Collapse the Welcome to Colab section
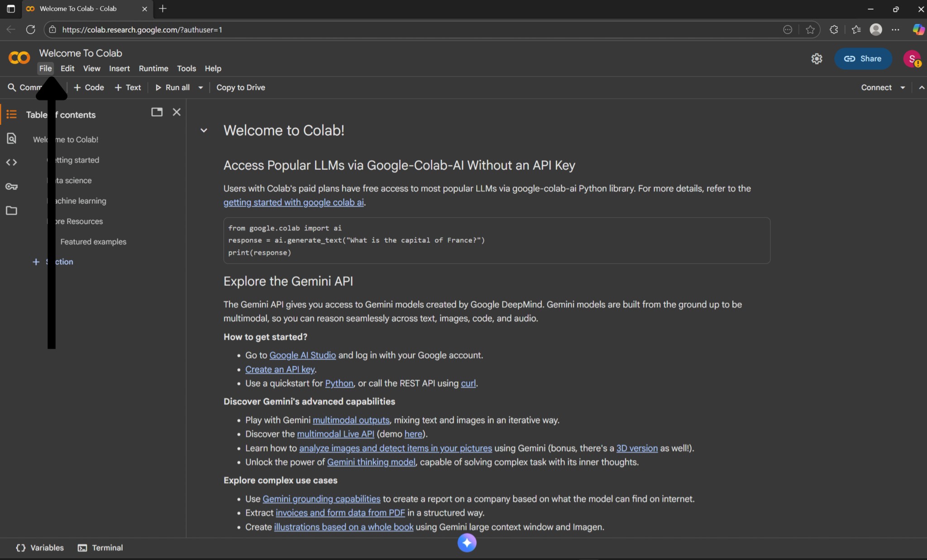 pos(204,131)
